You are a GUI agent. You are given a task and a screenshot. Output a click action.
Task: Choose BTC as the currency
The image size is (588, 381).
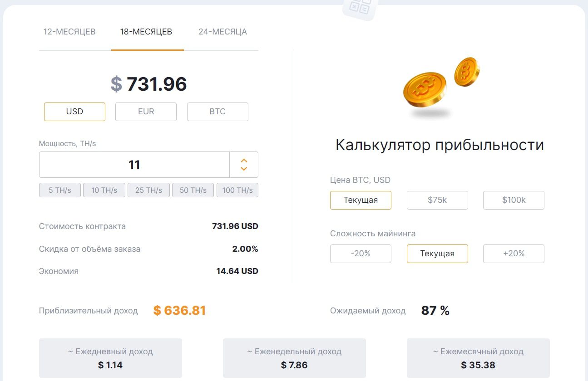click(x=217, y=112)
